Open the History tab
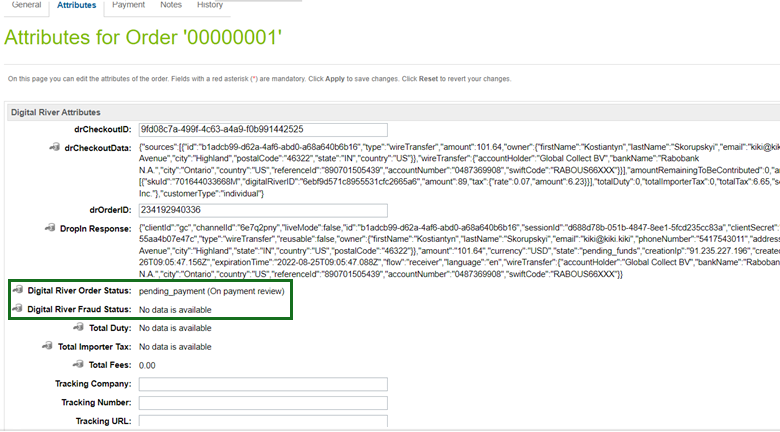 tap(210, 5)
